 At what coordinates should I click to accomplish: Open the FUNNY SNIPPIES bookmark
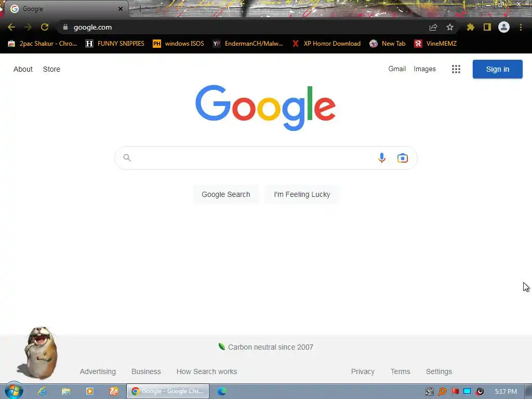tap(115, 44)
